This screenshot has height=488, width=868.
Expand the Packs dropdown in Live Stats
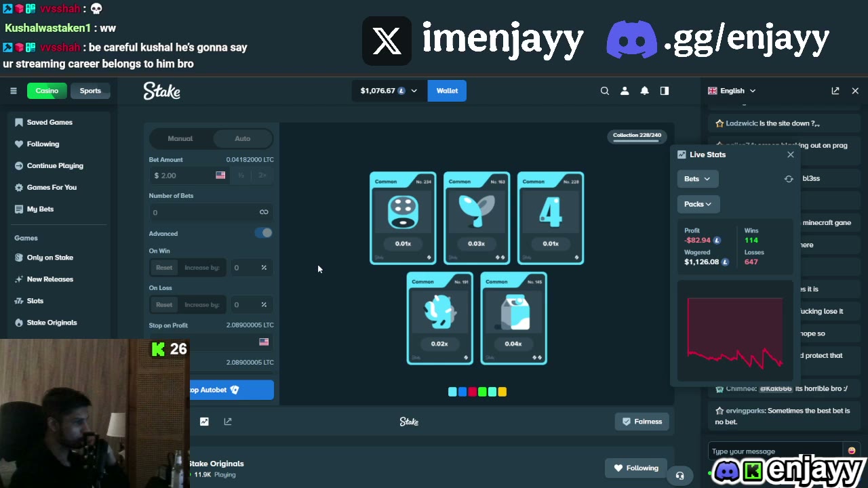pos(698,204)
